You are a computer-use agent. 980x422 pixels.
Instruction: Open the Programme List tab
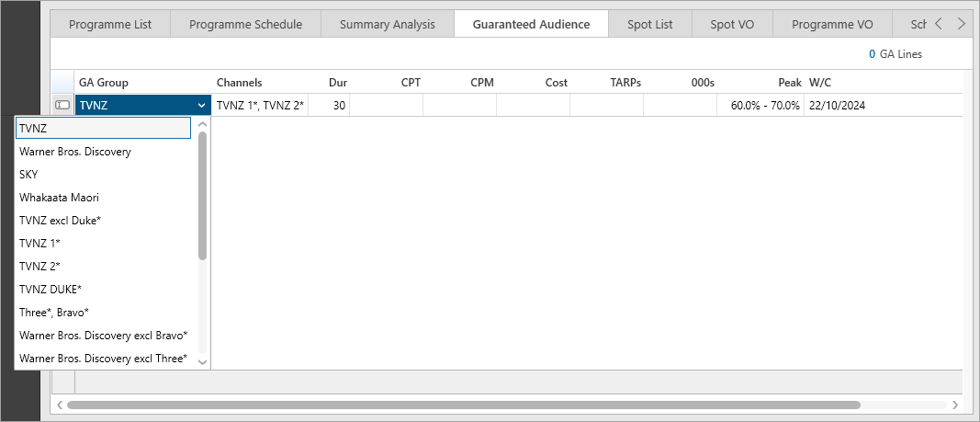[110, 25]
